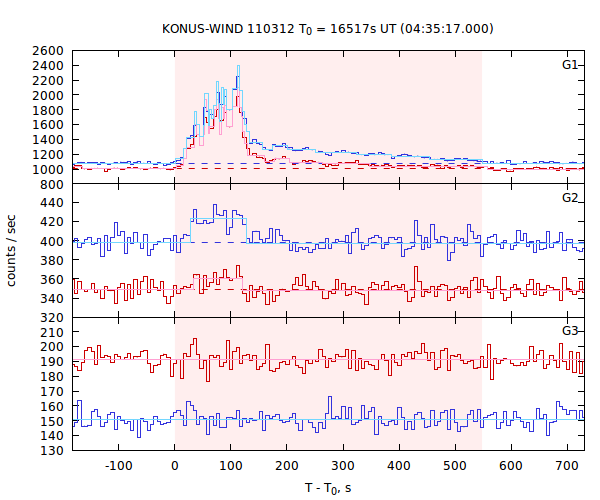
Task: Click the 'G1' panel label
Action: click(570, 65)
